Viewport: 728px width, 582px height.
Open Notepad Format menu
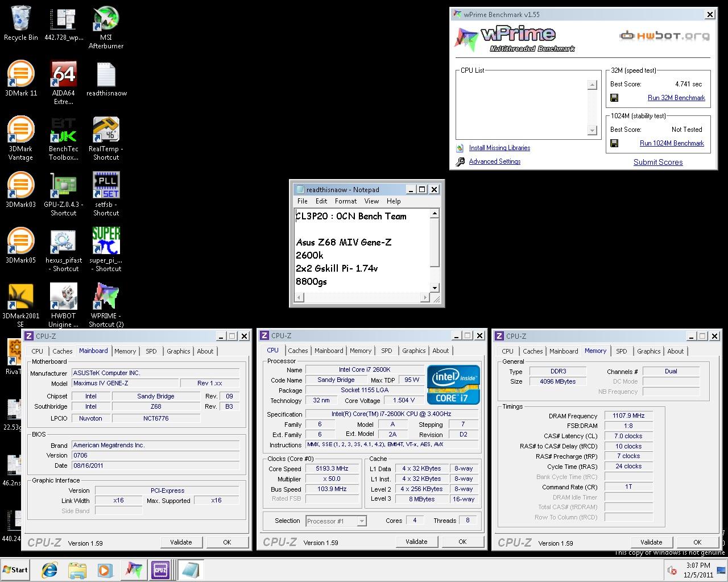click(x=346, y=201)
